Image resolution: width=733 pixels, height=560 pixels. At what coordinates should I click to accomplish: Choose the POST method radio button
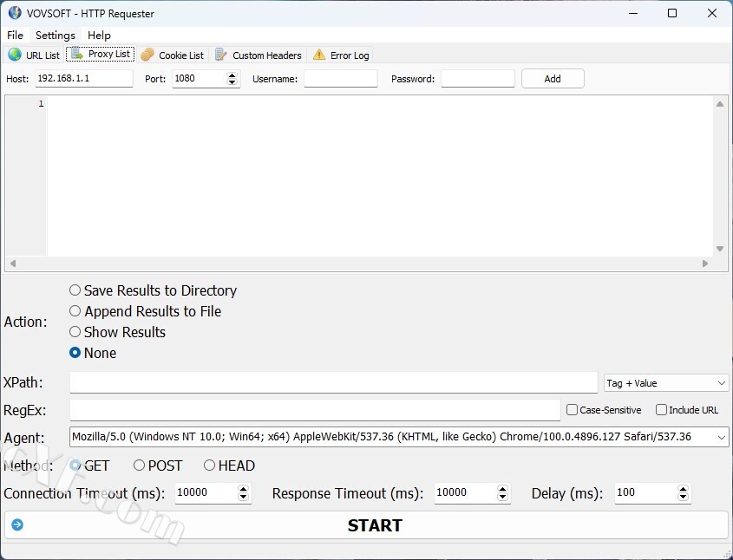139,466
